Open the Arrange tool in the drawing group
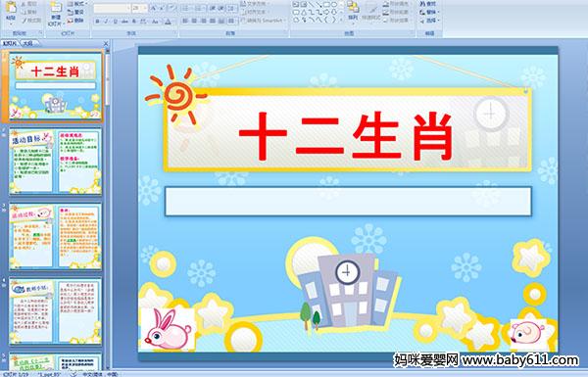 coord(353,11)
